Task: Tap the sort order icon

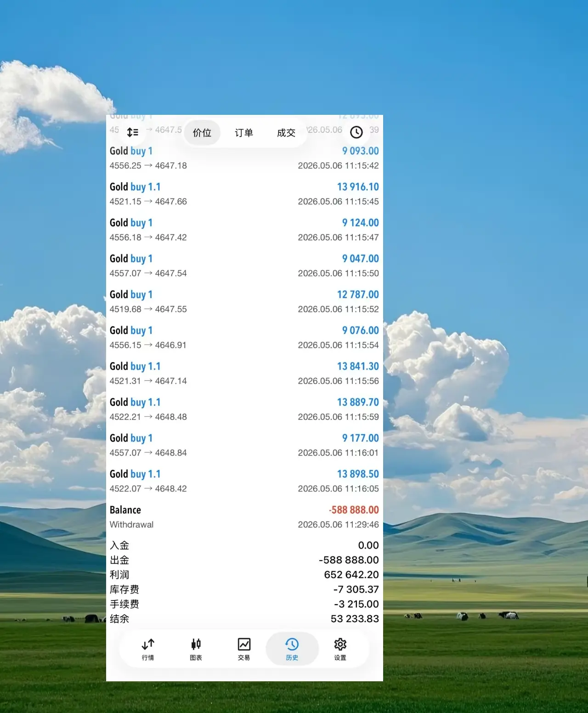Action: click(132, 132)
